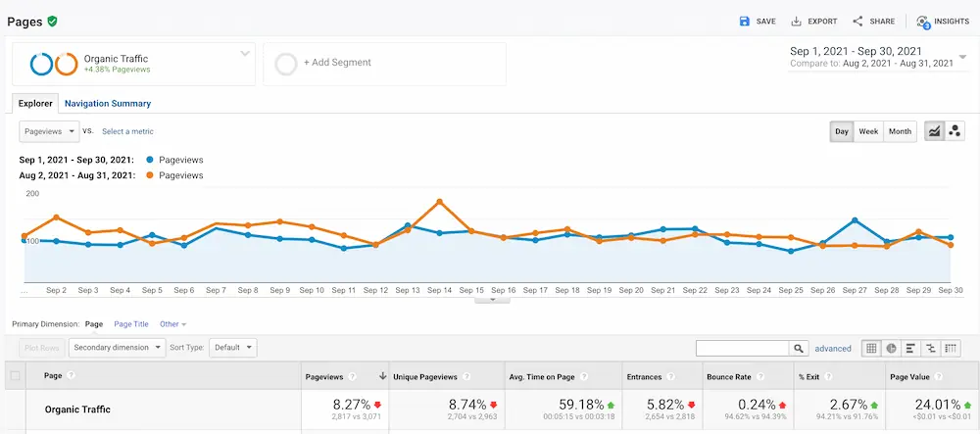980x434 pixels.
Task: Expand the Secondary dimension dropdown
Action: click(116, 348)
